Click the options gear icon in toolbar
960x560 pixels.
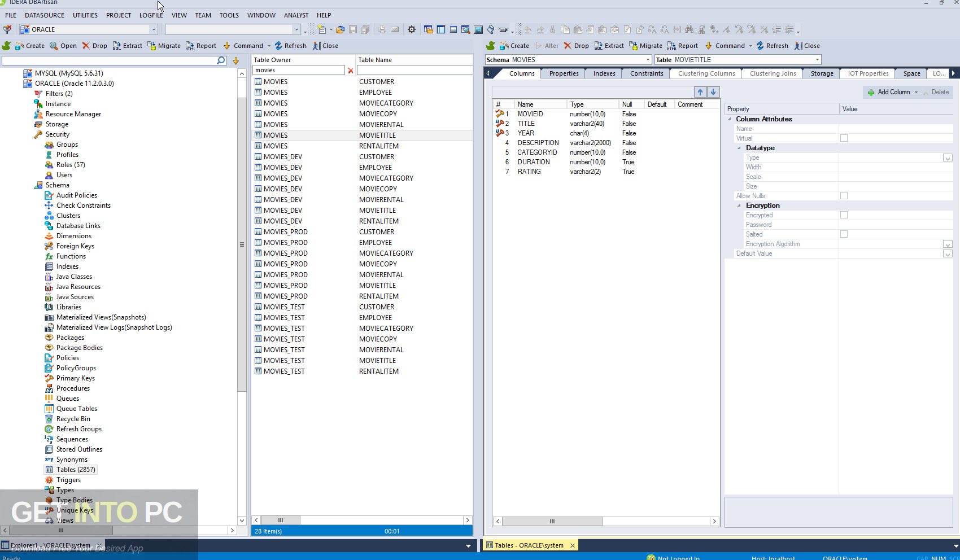pyautogui.click(x=412, y=29)
